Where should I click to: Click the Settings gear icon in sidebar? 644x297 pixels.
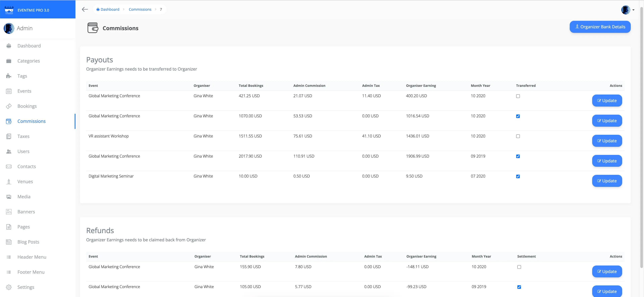click(9, 287)
